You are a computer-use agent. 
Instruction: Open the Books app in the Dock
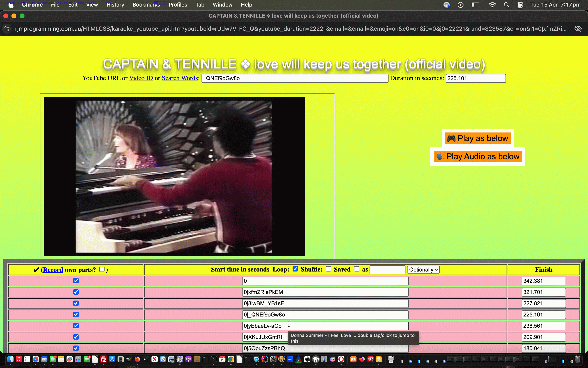pos(353,359)
